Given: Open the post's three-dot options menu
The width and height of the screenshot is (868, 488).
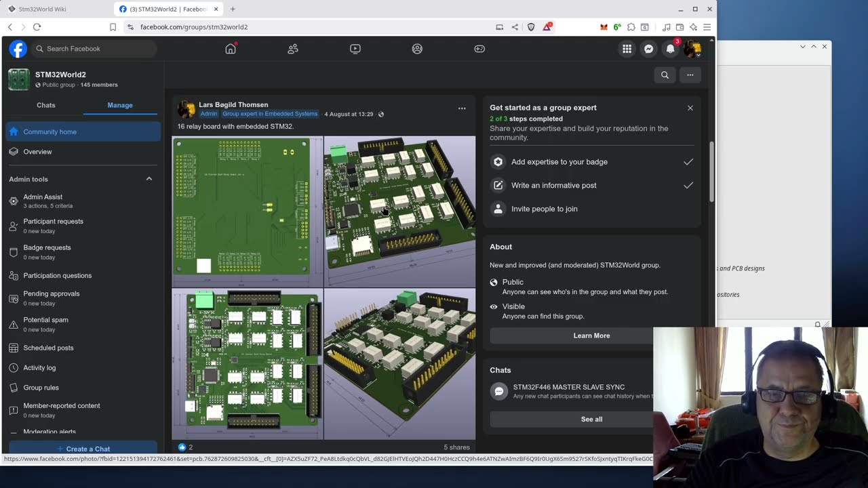Looking at the screenshot, I should click(462, 108).
